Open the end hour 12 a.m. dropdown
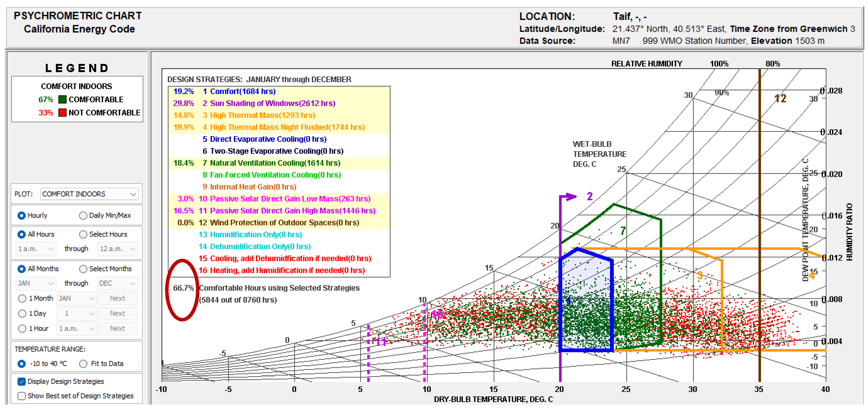 coord(118,249)
